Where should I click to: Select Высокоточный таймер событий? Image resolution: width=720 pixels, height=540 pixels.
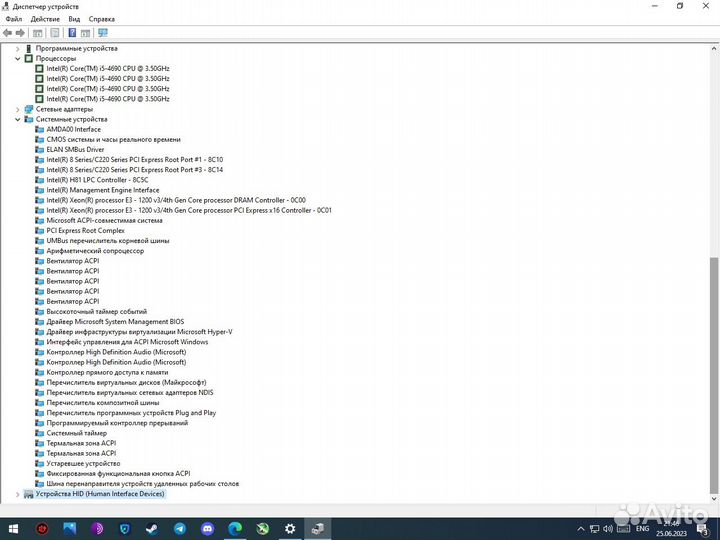96,312
